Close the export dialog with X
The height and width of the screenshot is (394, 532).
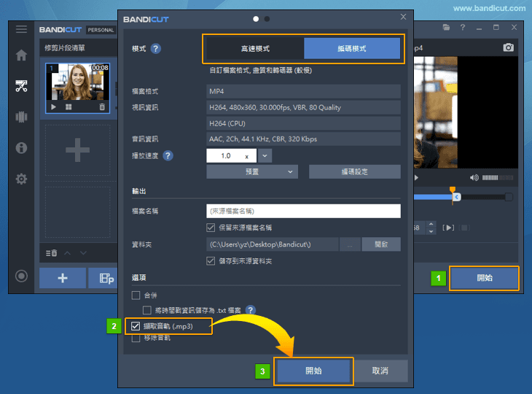(x=403, y=17)
